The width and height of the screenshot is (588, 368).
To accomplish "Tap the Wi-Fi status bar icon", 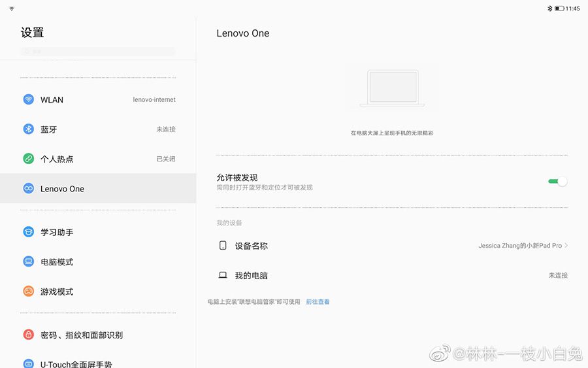I will [12, 8].
